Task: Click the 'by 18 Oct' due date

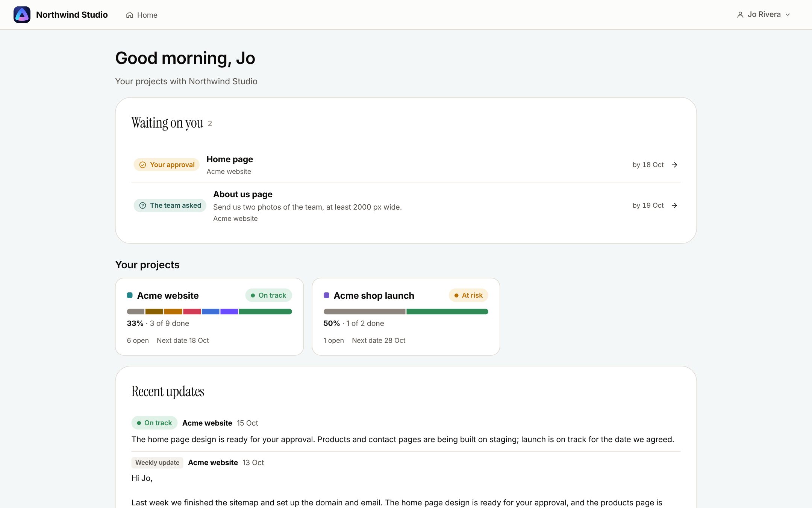Action: tap(648, 165)
